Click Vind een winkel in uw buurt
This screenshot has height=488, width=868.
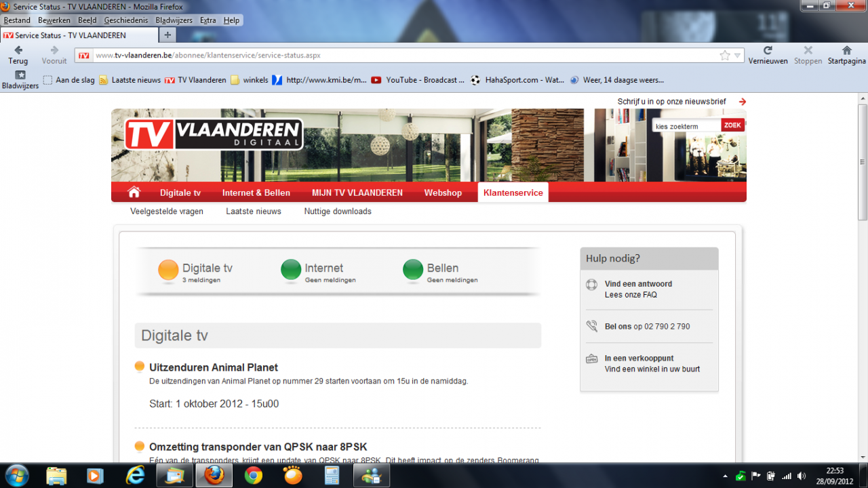point(652,369)
